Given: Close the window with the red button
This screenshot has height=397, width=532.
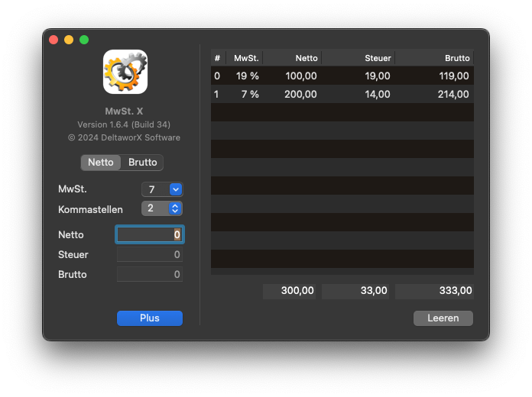Looking at the screenshot, I should [x=54, y=40].
